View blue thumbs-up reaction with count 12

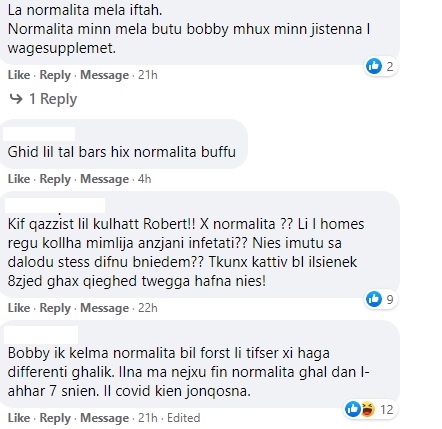pos(353,409)
